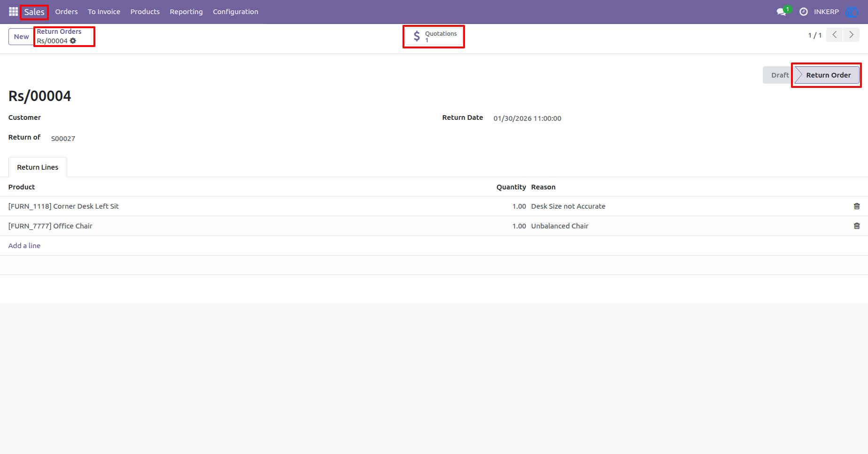Select the Office Chair product cell
868x454 pixels.
coord(50,226)
